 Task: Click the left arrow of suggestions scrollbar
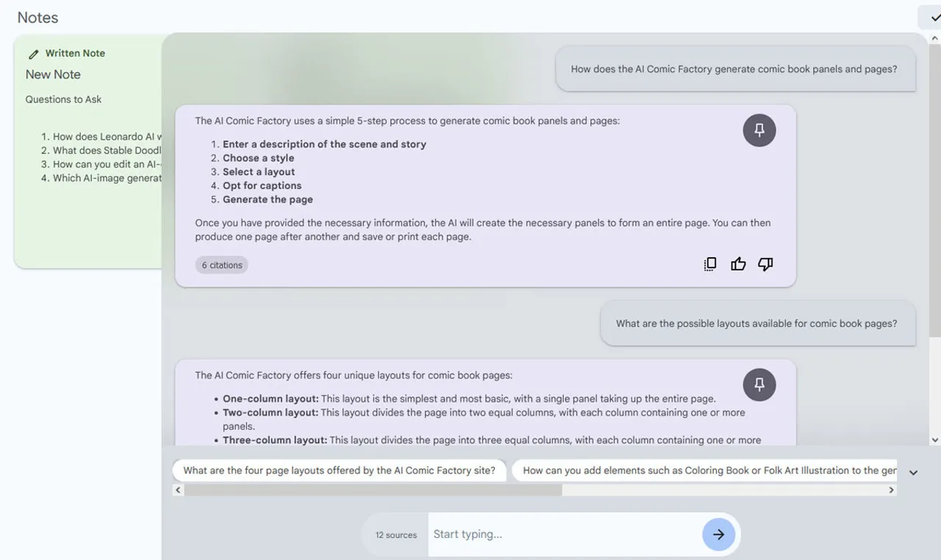[x=178, y=489]
